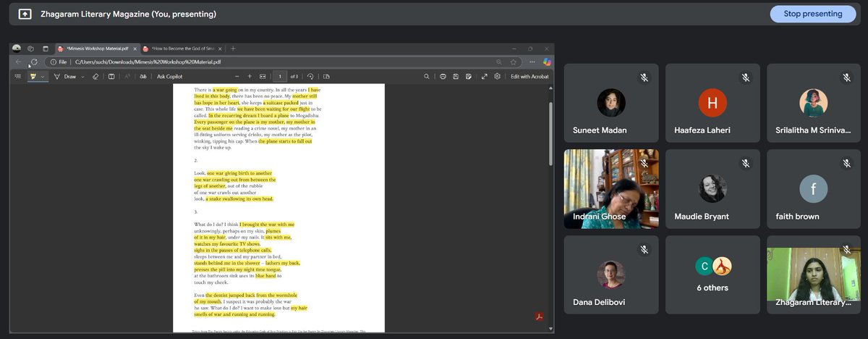868x339 pixels.
Task: Click the presenting screen-share icon
Action: (25, 14)
